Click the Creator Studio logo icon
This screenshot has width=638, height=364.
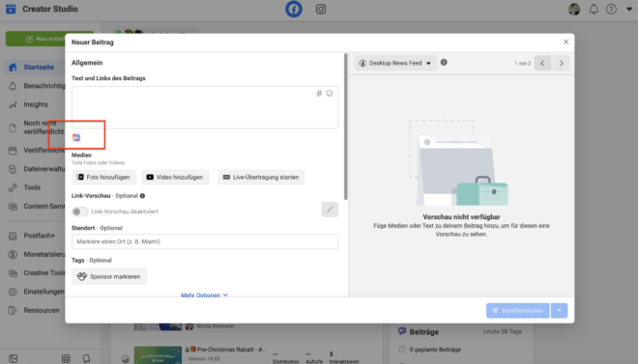click(x=11, y=9)
